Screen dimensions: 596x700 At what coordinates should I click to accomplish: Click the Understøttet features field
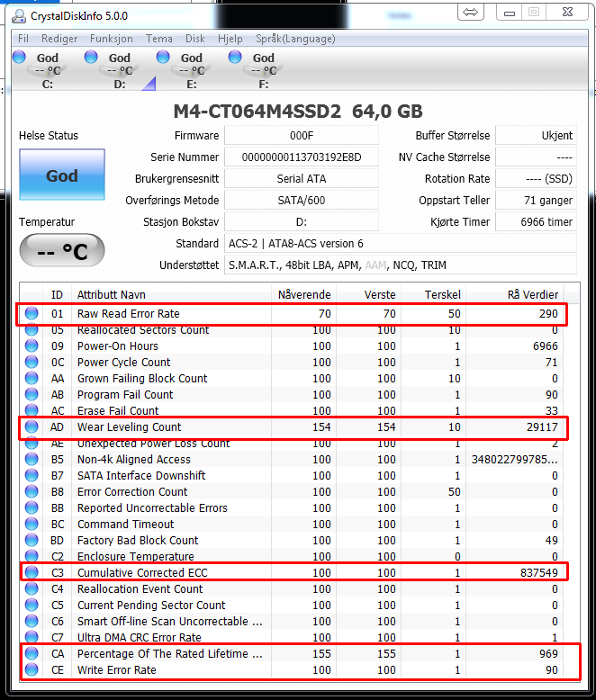[401, 265]
